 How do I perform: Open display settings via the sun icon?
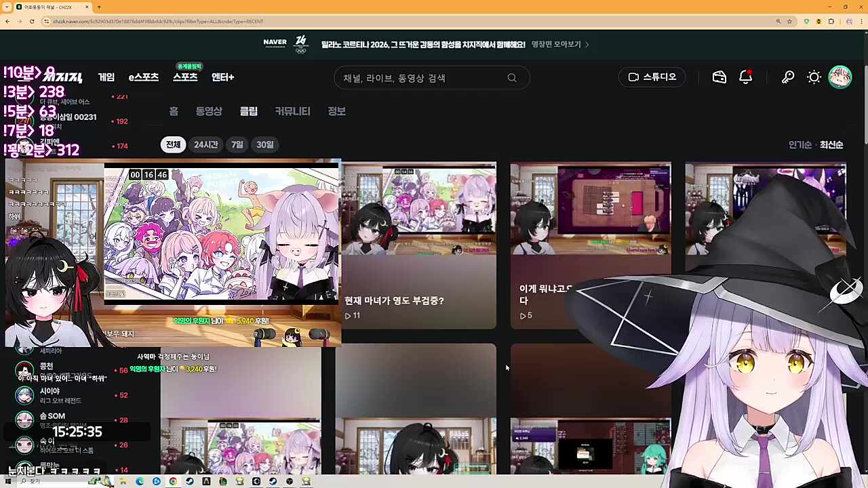pos(814,77)
